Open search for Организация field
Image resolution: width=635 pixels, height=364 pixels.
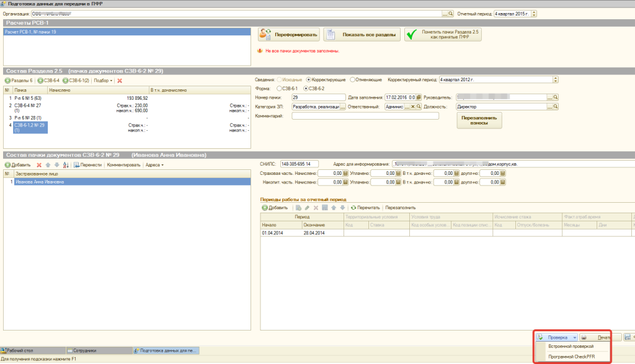pos(451,14)
